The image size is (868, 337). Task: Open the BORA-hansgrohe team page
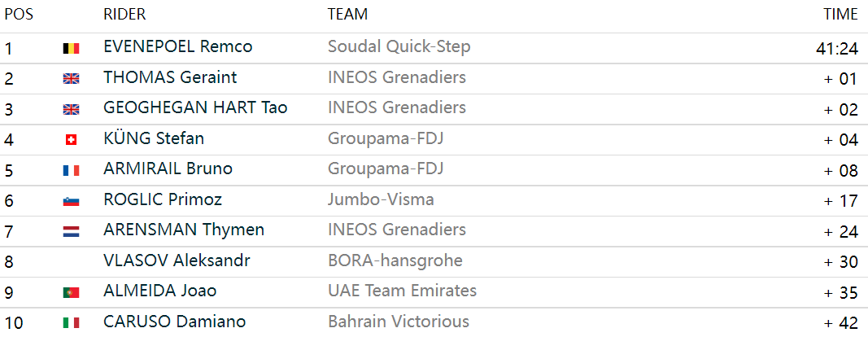395,260
